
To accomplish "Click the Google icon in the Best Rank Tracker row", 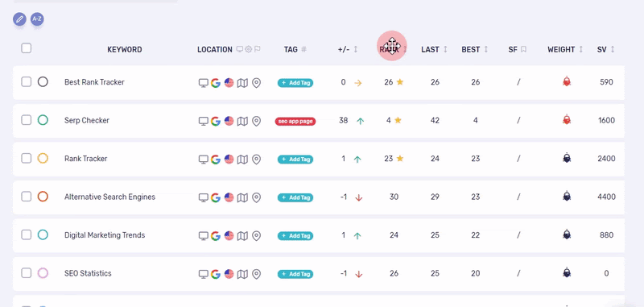I will coord(216,83).
